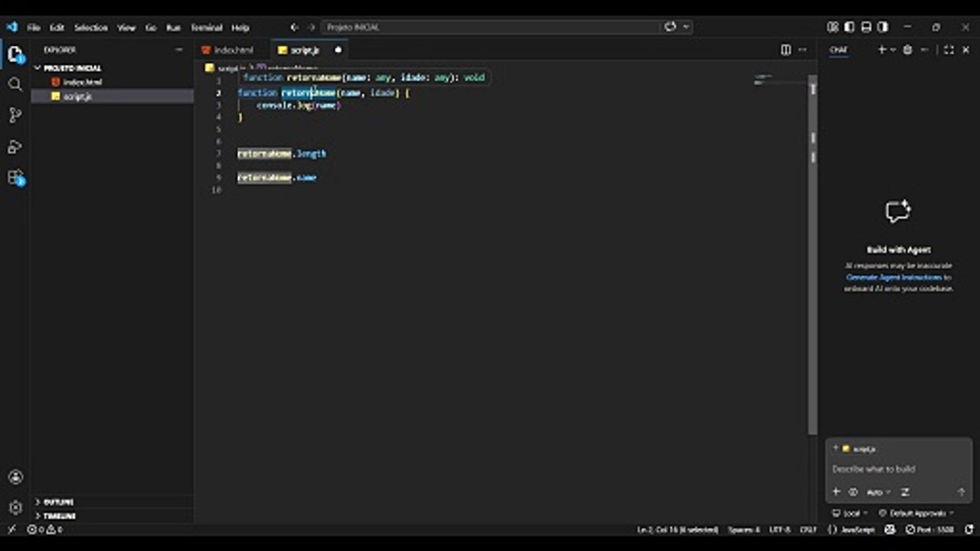This screenshot has height=551, width=980.
Task: Toggle the bottom Panel
Action: coord(866,27)
